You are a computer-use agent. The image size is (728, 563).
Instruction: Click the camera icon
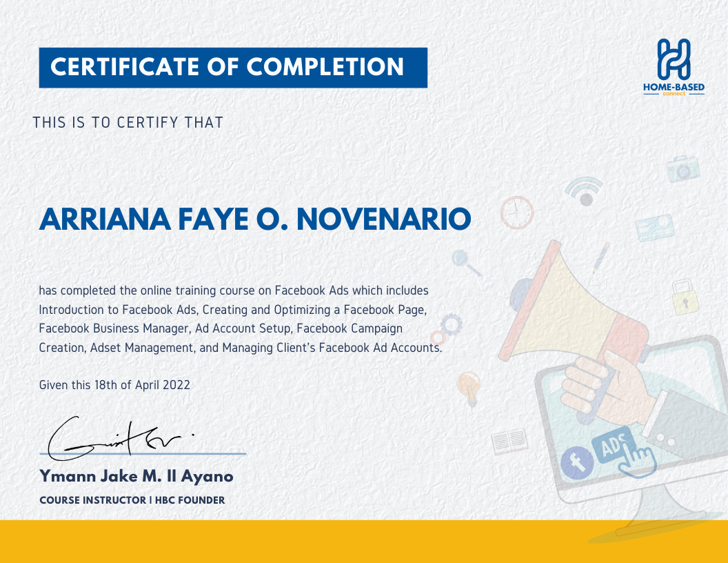coord(683,168)
